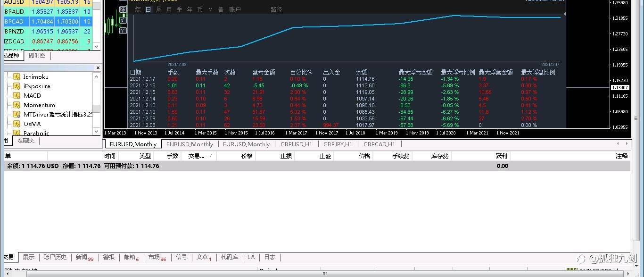Open the 账户历史 account history tab

point(55,257)
